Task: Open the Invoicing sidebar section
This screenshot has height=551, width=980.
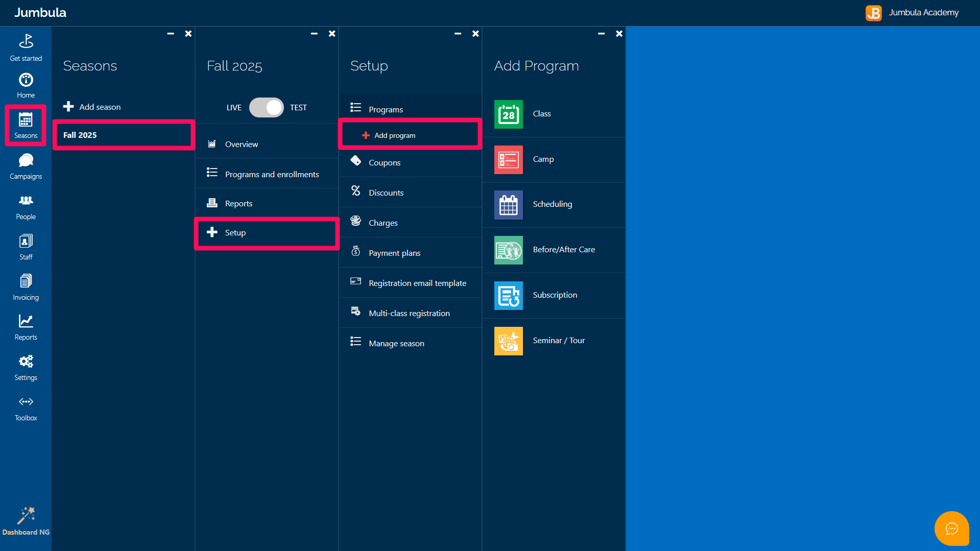Action: click(26, 288)
